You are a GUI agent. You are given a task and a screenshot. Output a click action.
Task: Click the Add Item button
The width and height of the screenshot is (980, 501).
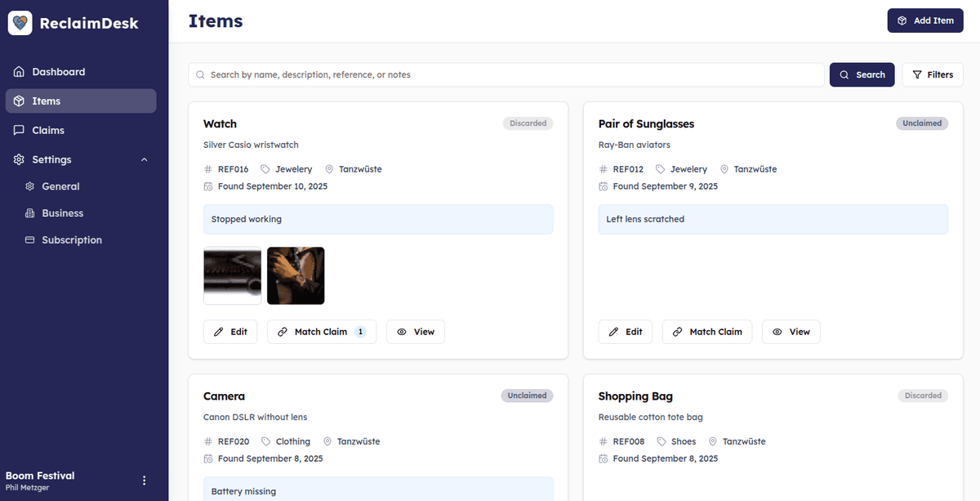click(925, 20)
